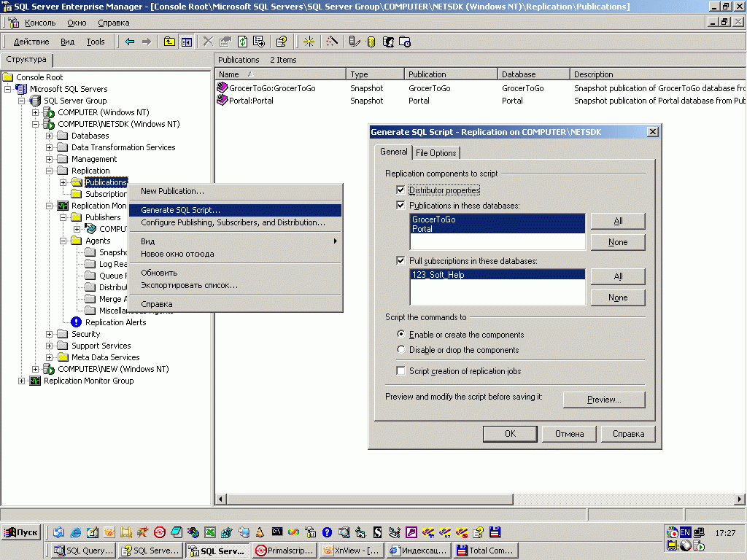Viewport: 747px width, 560px height.
Task: Click the Refresh toolbar icon
Action: click(x=242, y=42)
